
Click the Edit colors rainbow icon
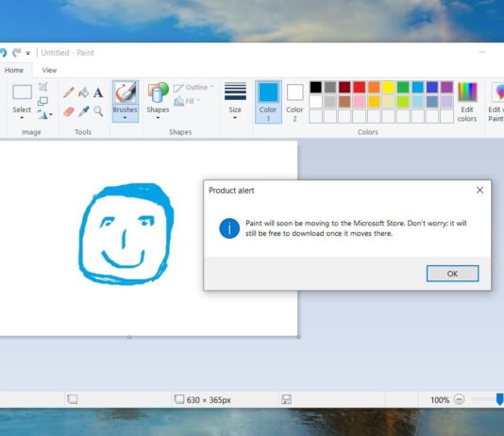[467, 92]
